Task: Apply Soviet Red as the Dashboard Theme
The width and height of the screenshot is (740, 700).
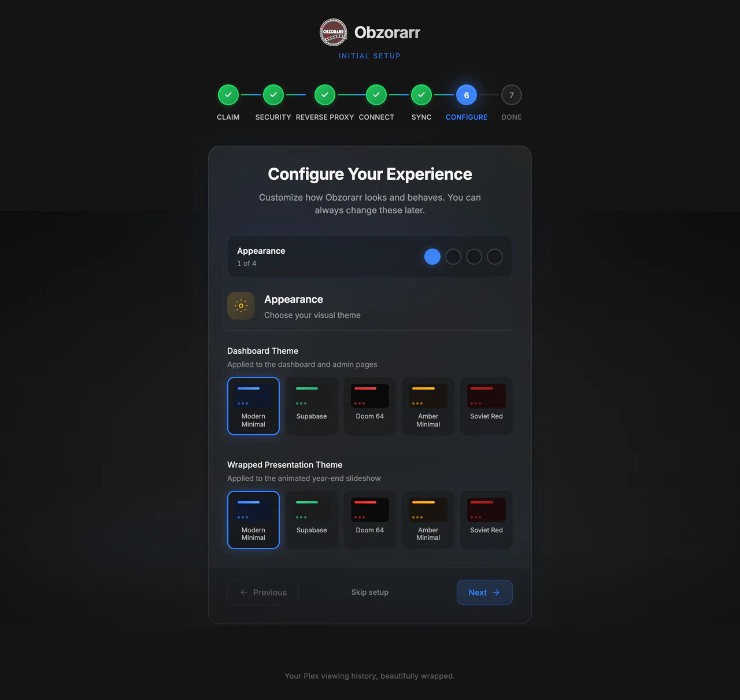Action: click(487, 406)
